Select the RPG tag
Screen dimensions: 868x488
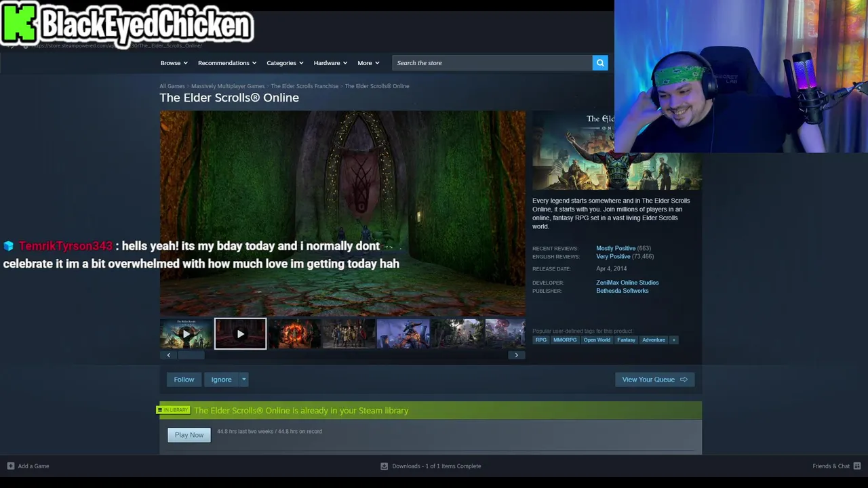[540, 340]
